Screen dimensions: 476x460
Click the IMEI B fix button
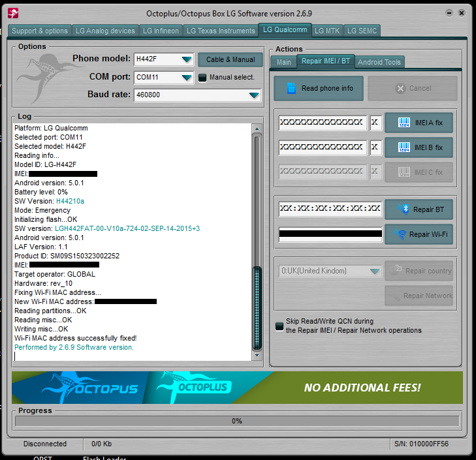coord(419,147)
